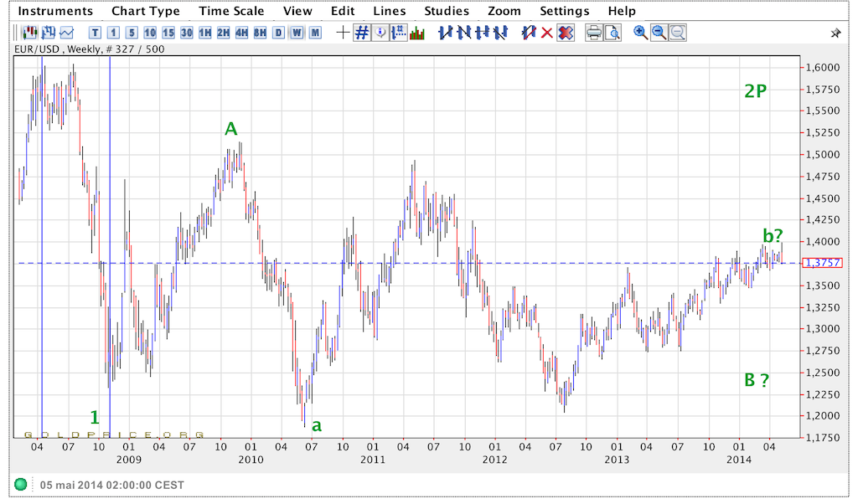Open the Zoom menu

tap(504, 11)
